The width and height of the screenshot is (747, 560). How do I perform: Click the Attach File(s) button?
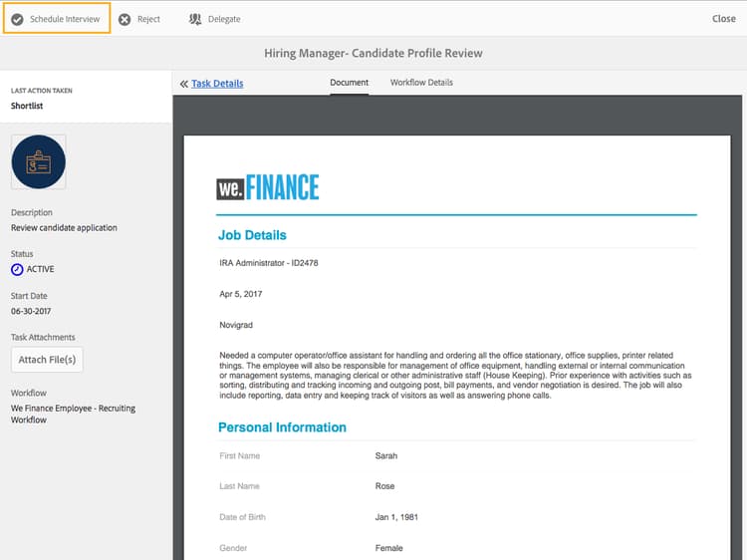point(47,360)
